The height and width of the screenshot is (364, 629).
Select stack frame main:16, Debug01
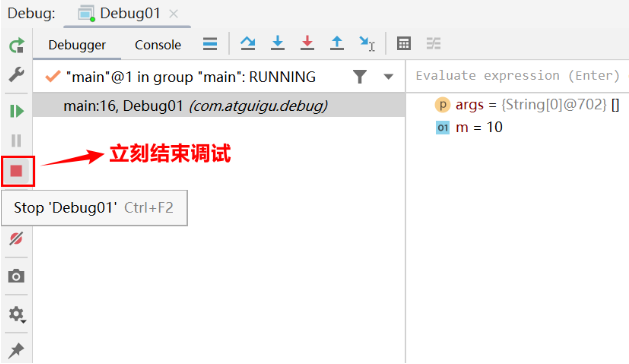point(219,106)
